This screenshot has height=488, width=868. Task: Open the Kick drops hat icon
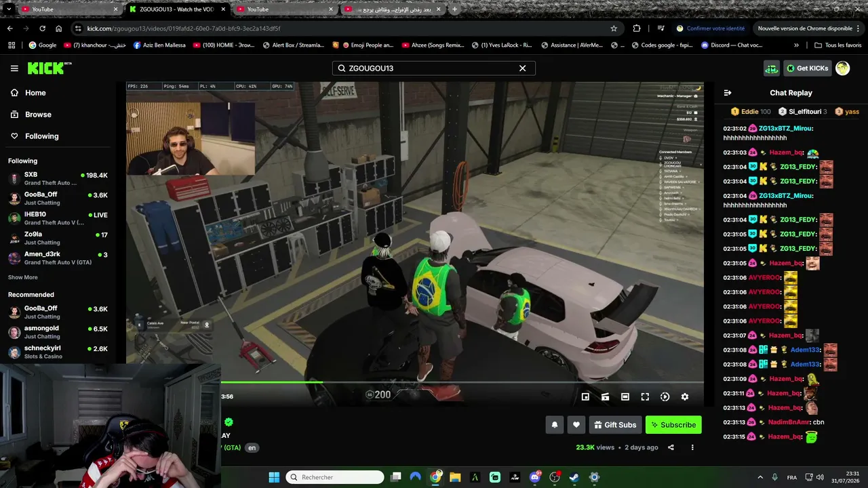772,68
